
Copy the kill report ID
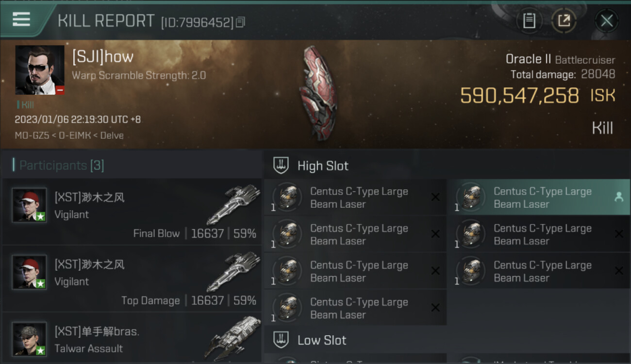tap(241, 22)
